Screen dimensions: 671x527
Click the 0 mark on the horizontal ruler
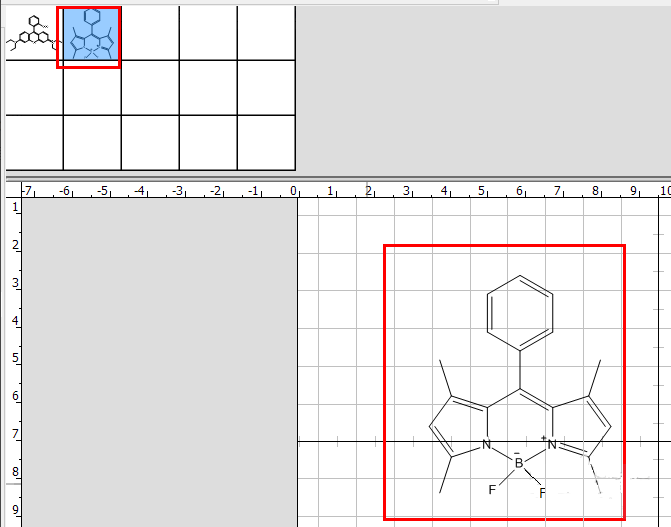tap(293, 191)
